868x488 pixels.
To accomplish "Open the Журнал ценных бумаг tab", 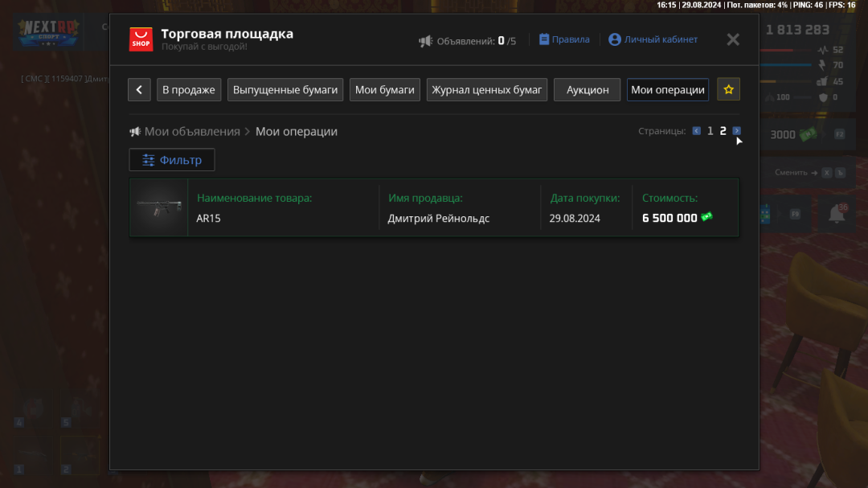I will point(486,90).
